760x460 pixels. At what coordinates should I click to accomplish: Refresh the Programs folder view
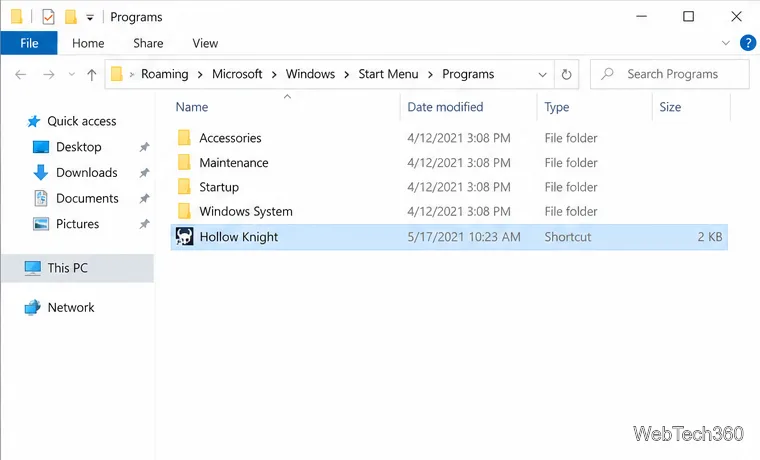[566, 75]
